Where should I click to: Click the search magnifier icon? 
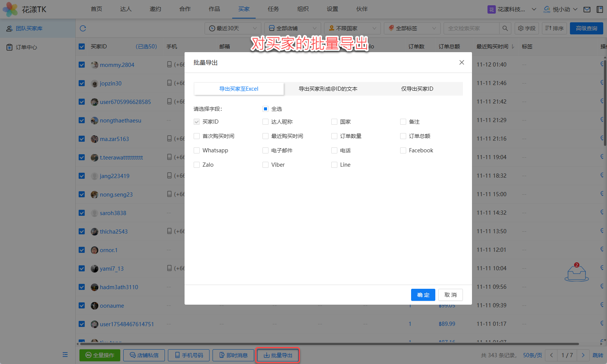pos(505,28)
